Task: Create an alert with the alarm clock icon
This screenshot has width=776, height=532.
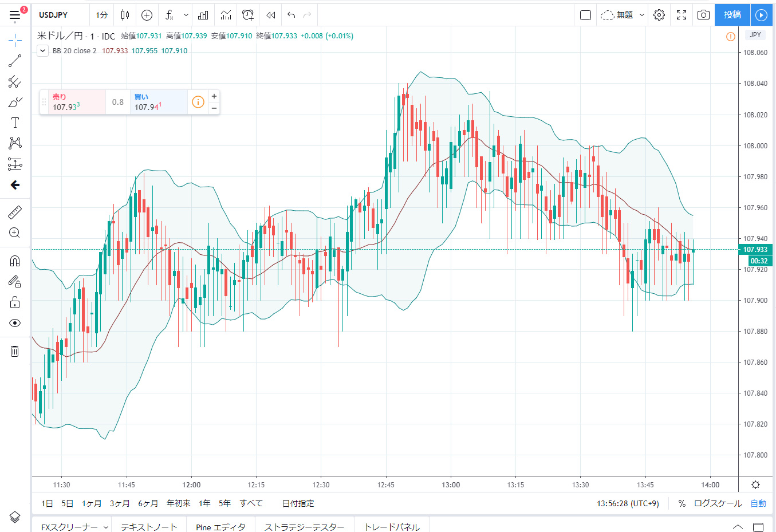Action: (x=247, y=15)
